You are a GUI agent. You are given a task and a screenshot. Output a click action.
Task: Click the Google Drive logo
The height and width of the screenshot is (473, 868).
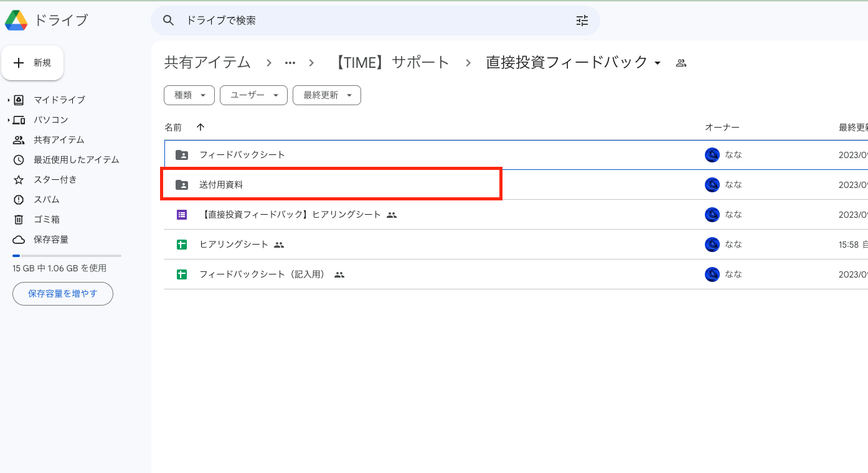(16, 20)
